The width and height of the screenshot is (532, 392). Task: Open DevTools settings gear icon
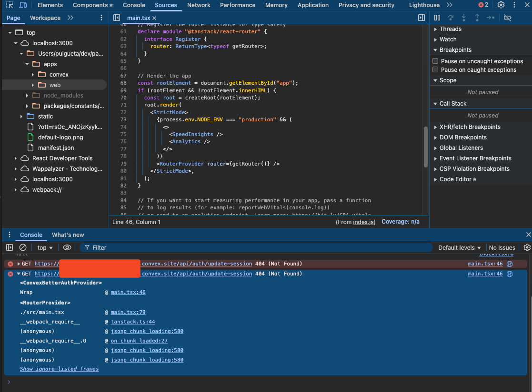[x=501, y=5]
